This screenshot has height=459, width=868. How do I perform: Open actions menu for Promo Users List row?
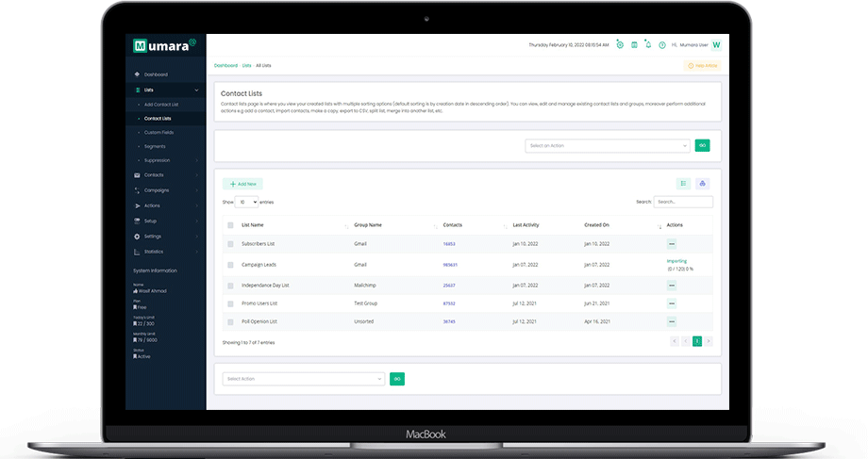click(672, 303)
